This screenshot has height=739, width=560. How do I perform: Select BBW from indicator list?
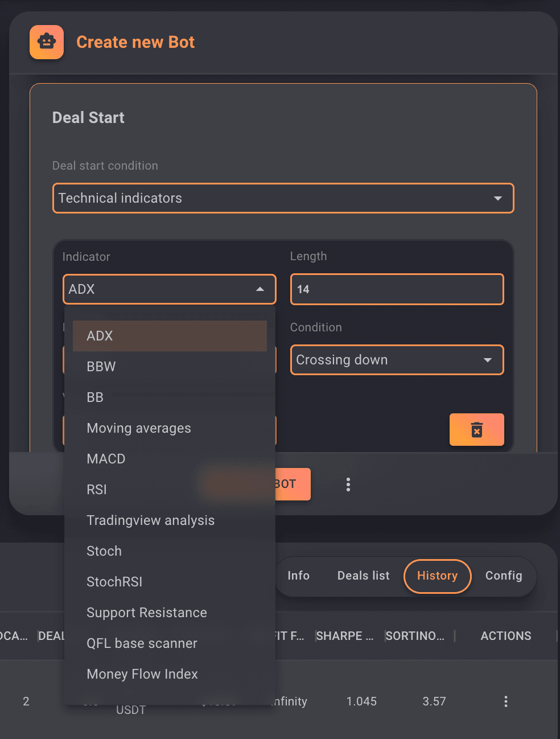pos(101,367)
